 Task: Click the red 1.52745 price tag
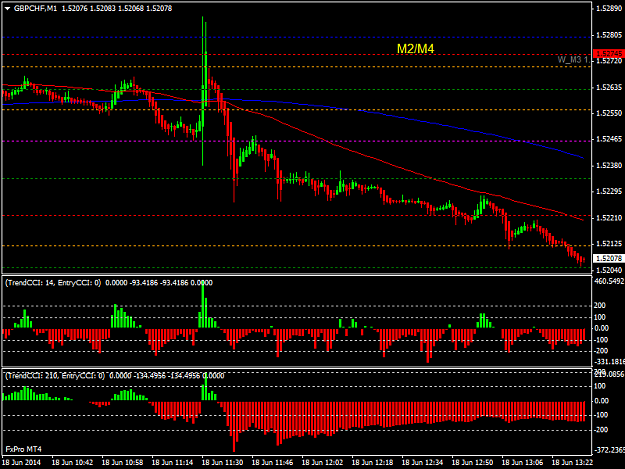pos(609,53)
